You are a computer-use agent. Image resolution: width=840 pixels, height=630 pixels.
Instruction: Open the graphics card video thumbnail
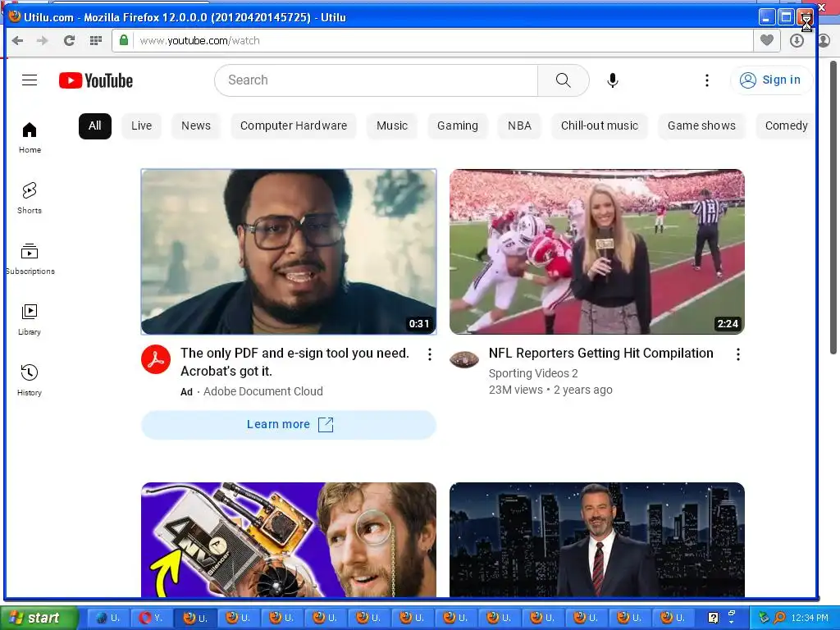pyautogui.click(x=289, y=540)
